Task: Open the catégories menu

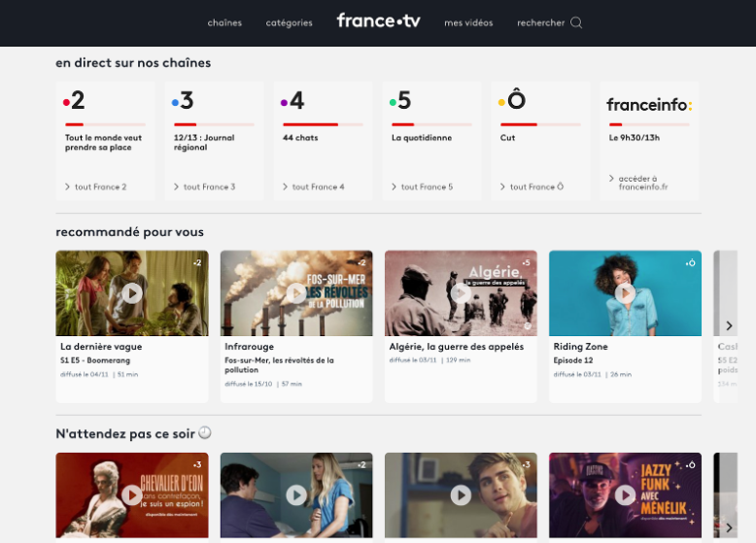Action: click(290, 22)
